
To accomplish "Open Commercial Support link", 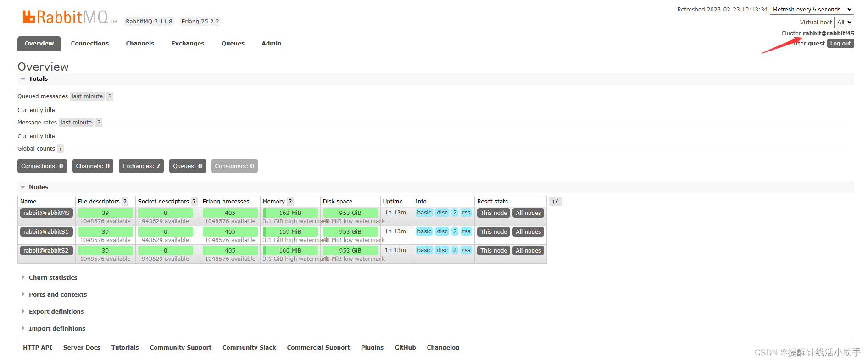I will click(318, 348).
